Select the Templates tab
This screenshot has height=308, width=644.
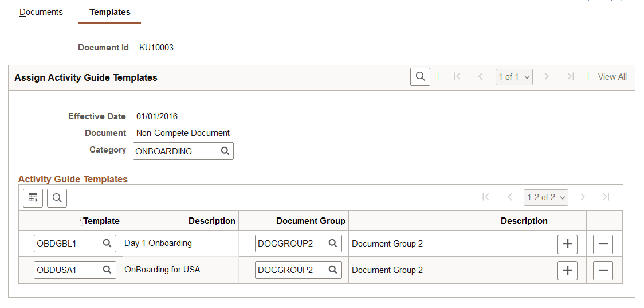tap(109, 12)
